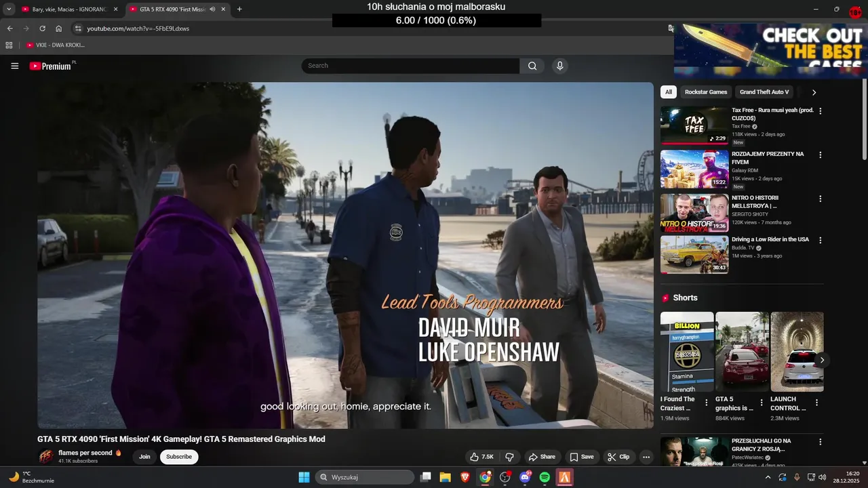Launch Brave browser from the taskbar
The height and width of the screenshot is (488, 868).
pos(465,477)
